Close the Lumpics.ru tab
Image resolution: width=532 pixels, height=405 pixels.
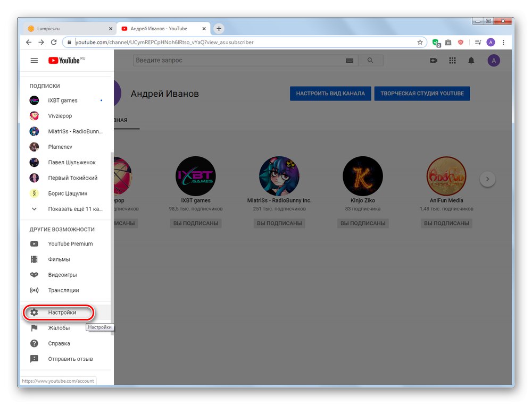111,29
